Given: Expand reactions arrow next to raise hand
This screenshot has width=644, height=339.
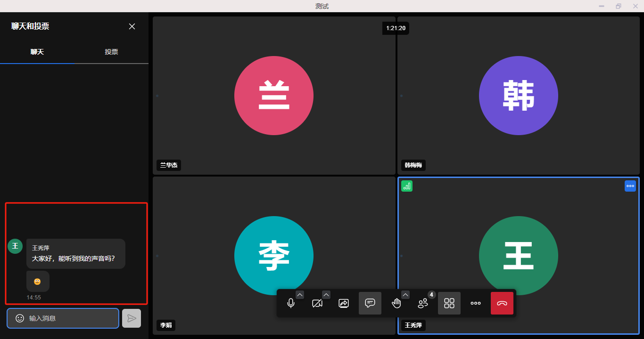Looking at the screenshot, I should pyautogui.click(x=405, y=295).
